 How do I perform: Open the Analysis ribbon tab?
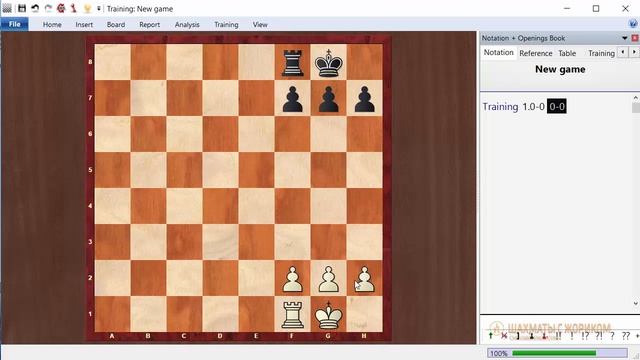click(x=187, y=24)
